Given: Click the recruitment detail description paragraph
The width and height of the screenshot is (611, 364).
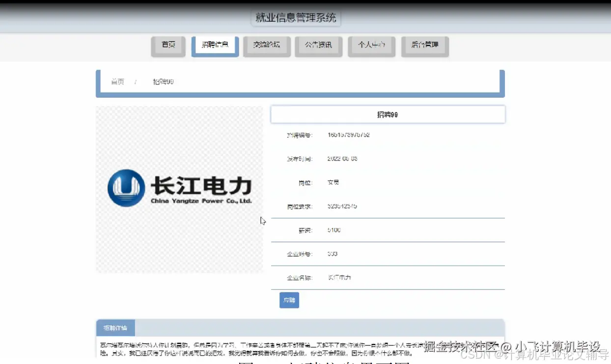Looking at the screenshot, I should [300, 349].
